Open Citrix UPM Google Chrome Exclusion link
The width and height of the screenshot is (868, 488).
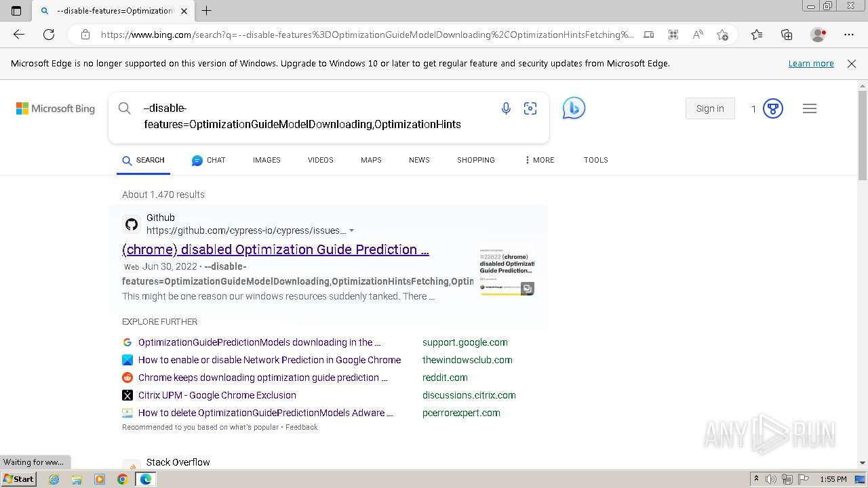point(217,395)
